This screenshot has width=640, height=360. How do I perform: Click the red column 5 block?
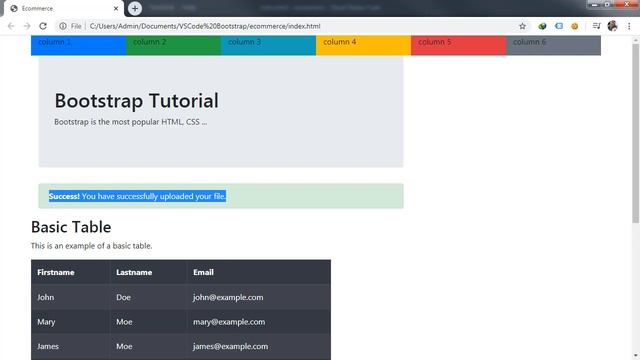(458, 45)
